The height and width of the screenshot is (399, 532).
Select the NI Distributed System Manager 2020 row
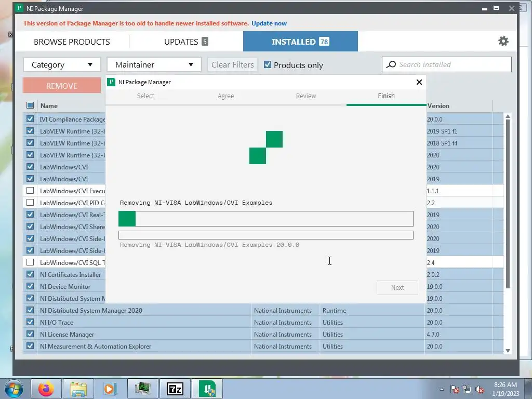263,310
